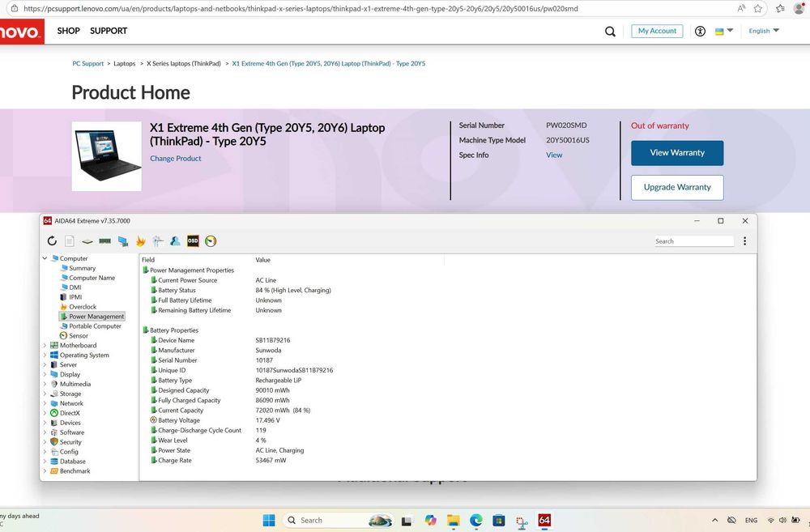The width and height of the screenshot is (810, 532).
Task: Open the OSD panel toolbar icon
Action: pos(193,240)
